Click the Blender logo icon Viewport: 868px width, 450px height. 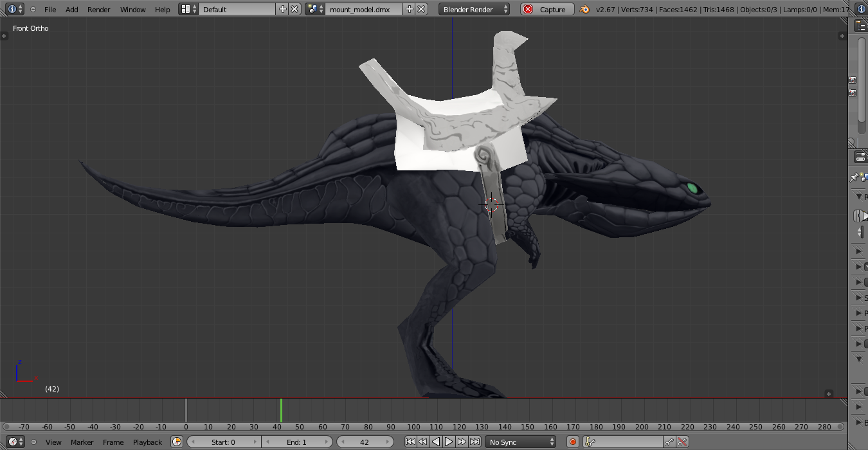point(584,9)
